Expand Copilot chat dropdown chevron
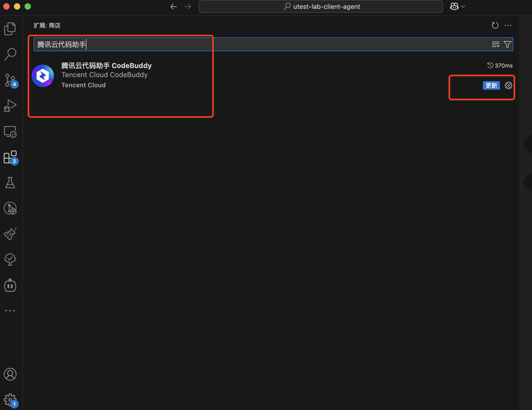The width and height of the screenshot is (532, 410). (463, 7)
